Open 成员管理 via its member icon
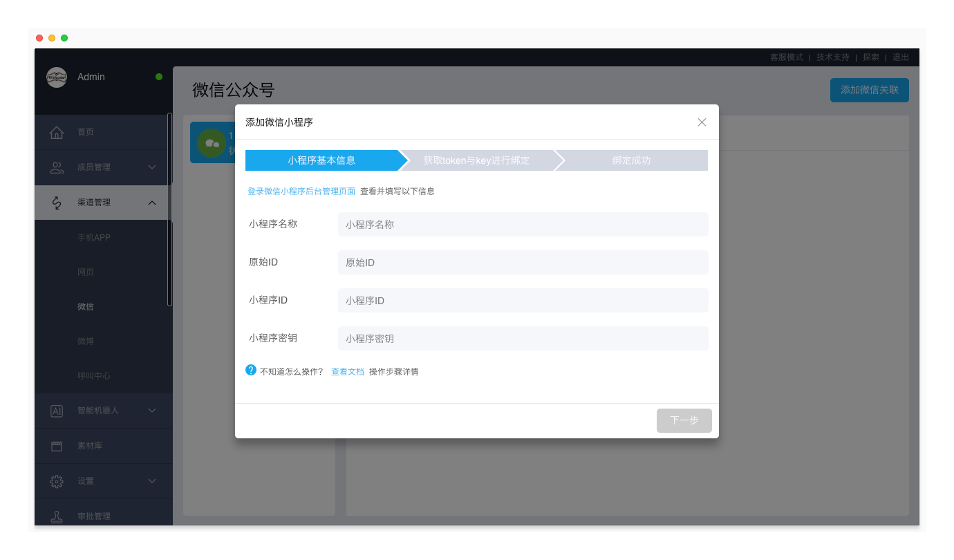954x560 pixels. click(56, 167)
